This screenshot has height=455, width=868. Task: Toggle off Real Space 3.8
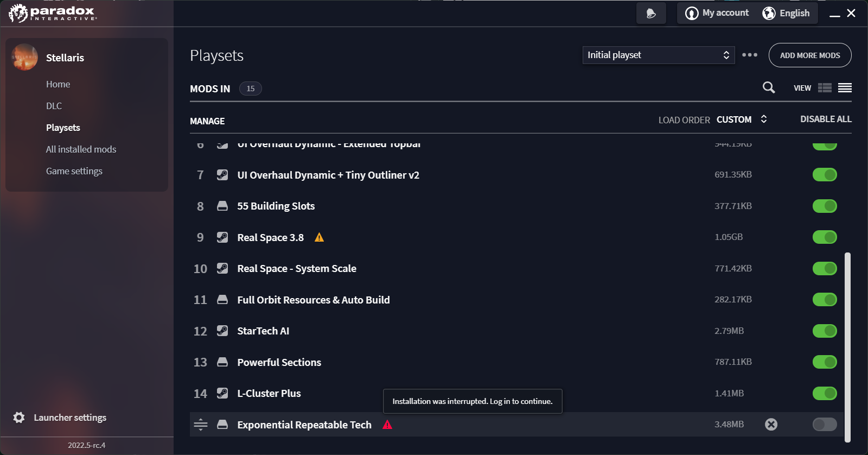(x=825, y=237)
